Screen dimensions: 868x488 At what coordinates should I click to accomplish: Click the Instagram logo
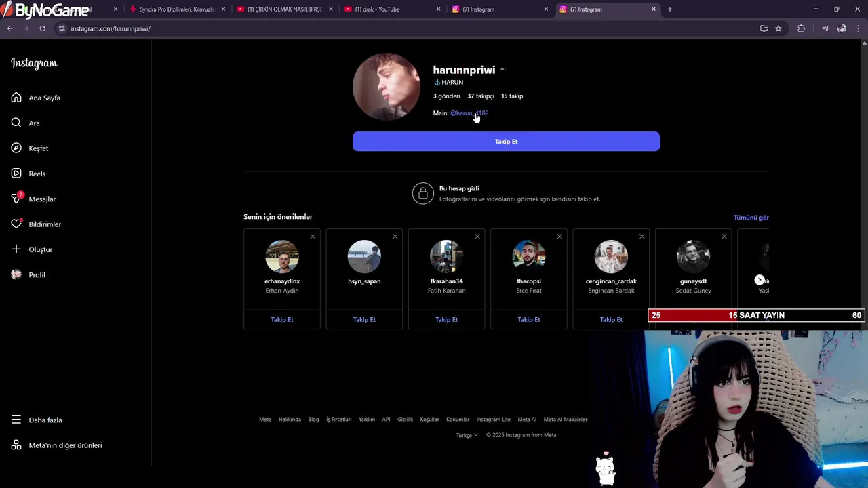point(34,64)
